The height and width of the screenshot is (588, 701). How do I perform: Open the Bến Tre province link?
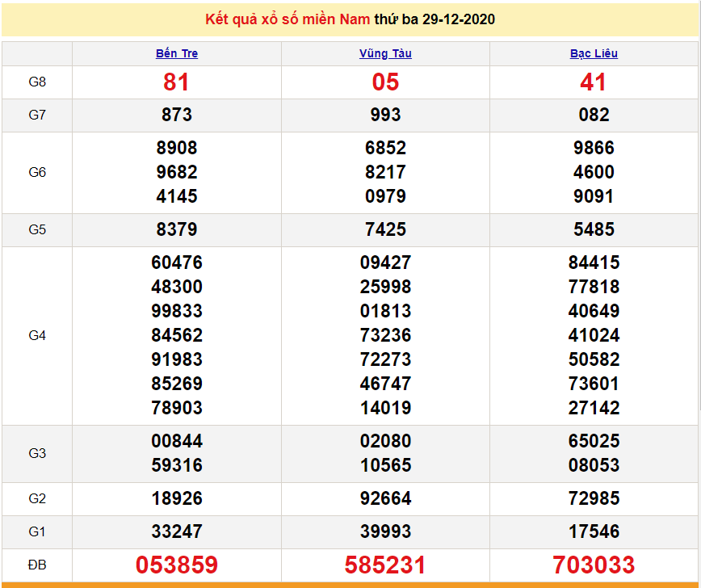click(x=177, y=53)
